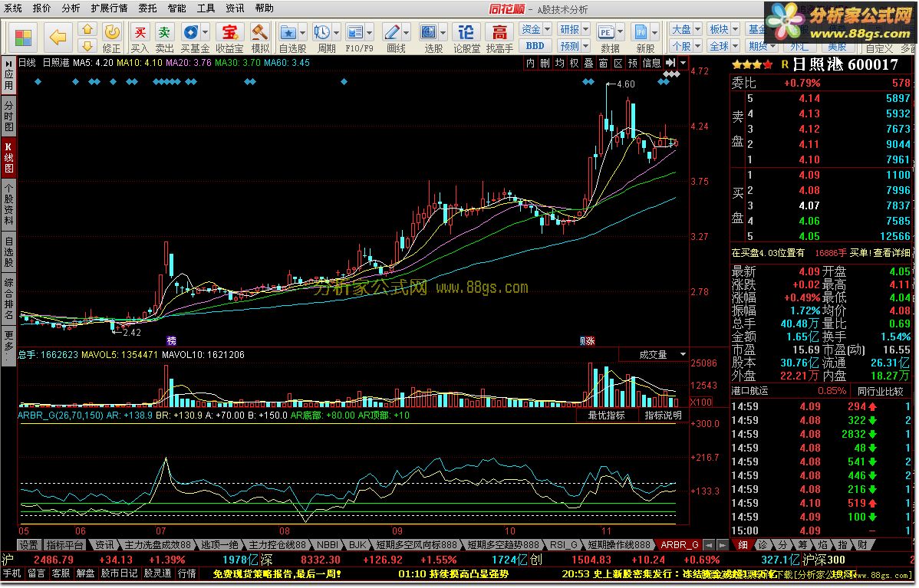Click the BBD button
This screenshot has width=919, height=588.
(535, 46)
